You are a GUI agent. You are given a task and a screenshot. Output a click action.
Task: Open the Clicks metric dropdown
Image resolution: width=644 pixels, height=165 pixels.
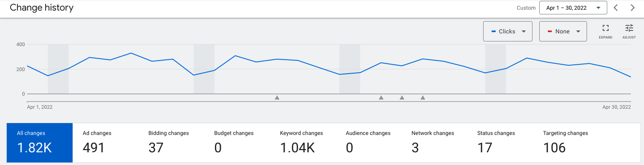[x=508, y=31]
